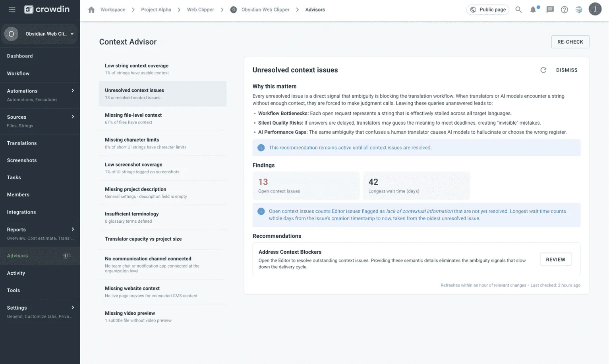The width and height of the screenshot is (609, 364).
Task: Click the REVIEW button
Action: (555, 260)
